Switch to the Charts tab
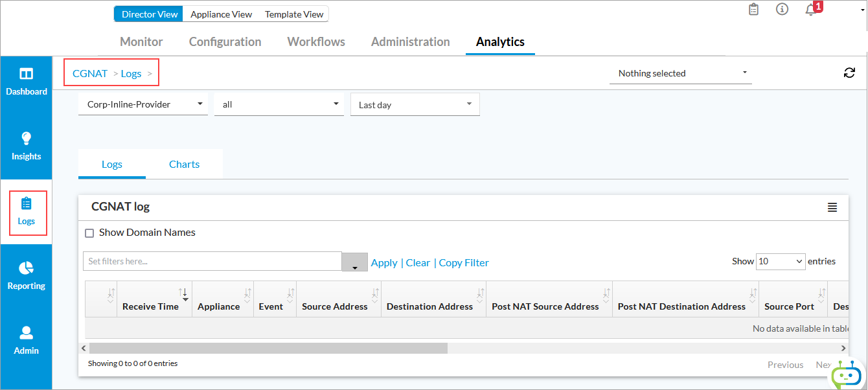Image resolution: width=868 pixels, height=390 pixels. [184, 165]
